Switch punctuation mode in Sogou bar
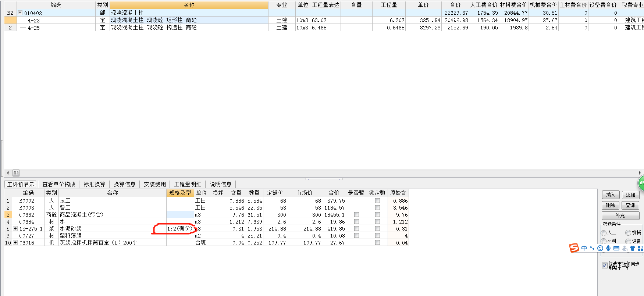644x296 pixels. coord(592,248)
